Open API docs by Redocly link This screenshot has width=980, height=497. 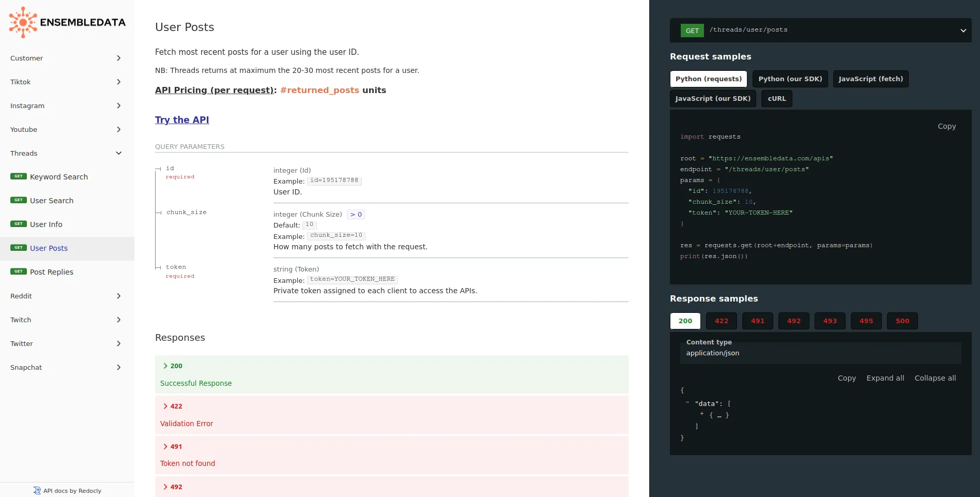(67, 491)
